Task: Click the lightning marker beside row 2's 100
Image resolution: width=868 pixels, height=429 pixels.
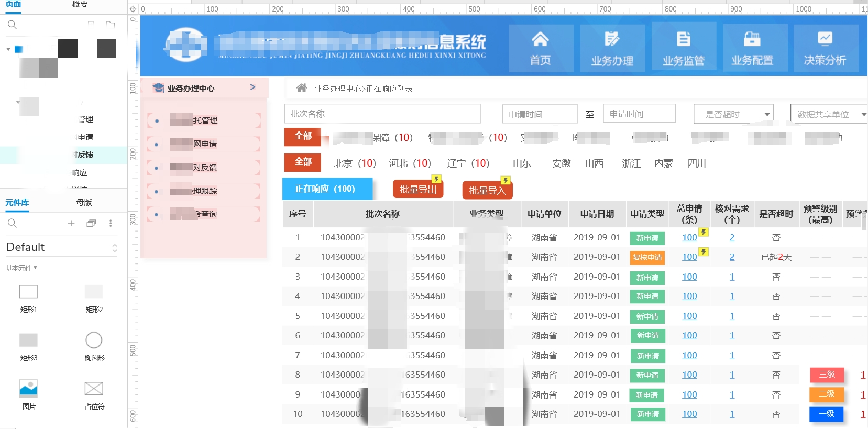Action: (704, 251)
